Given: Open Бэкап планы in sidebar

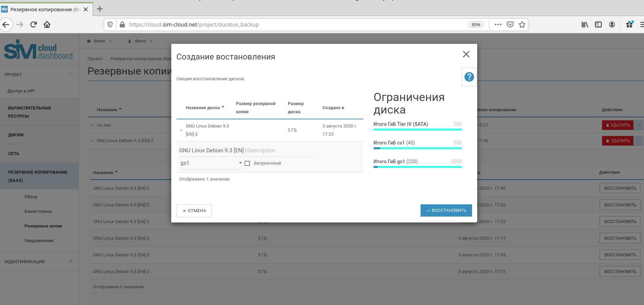Looking at the screenshot, I should click(x=38, y=211).
